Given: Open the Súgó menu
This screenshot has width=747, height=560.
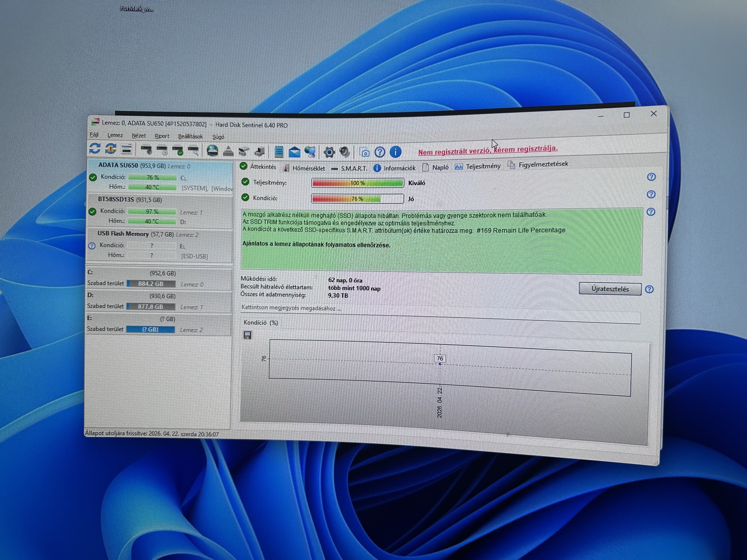Looking at the screenshot, I should (x=218, y=137).
